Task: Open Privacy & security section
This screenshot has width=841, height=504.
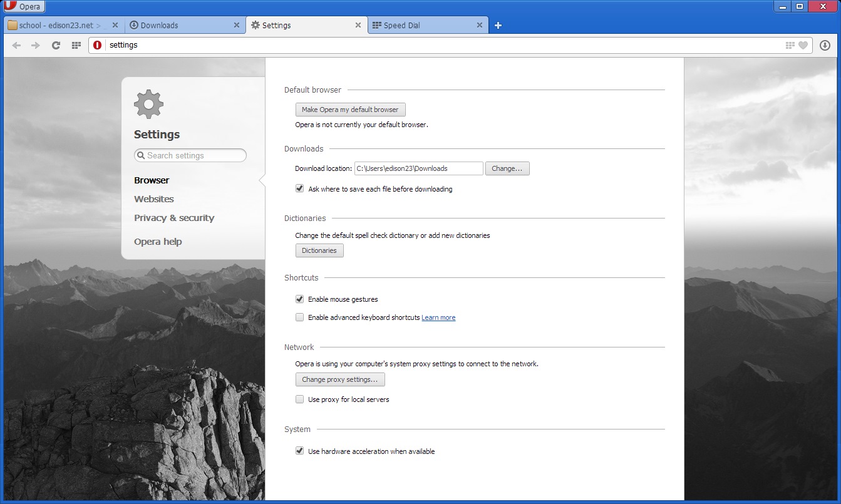Action: 174,218
